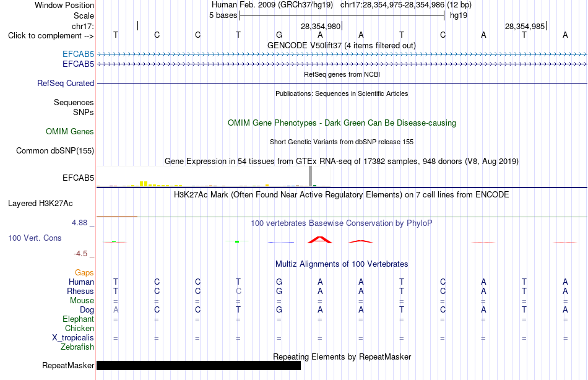Click 'Short Genetic Variants from dbSNP' title
Image resolution: width=588 pixels, height=380 pixels.
(341, 142)
